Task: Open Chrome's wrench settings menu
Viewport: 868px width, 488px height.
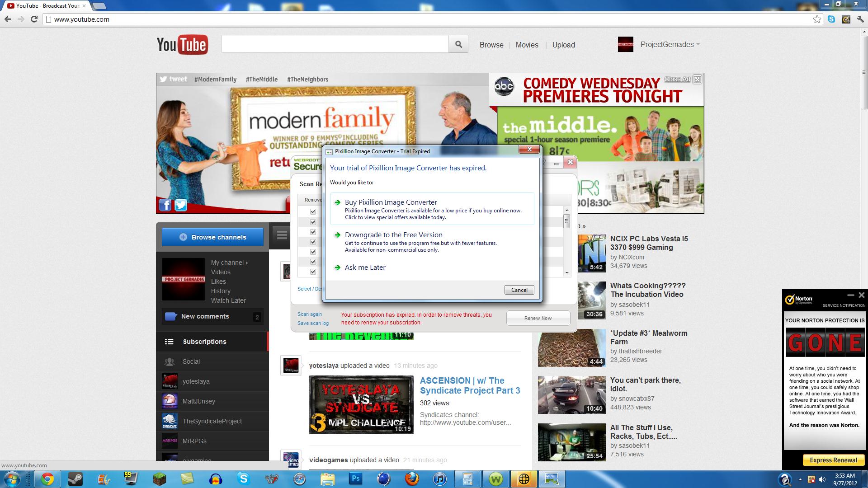Action: pyautogui.click(x=860, y=19)
